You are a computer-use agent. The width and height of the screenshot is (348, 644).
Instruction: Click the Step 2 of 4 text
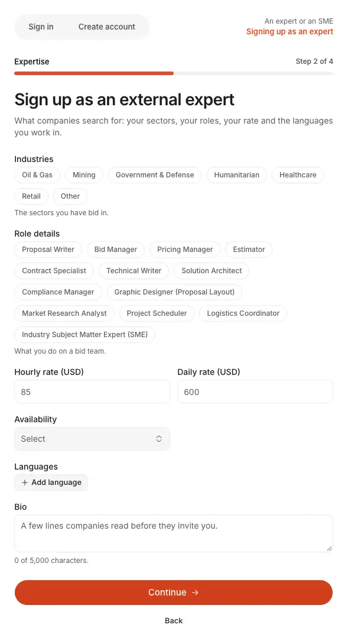(314, 61)
